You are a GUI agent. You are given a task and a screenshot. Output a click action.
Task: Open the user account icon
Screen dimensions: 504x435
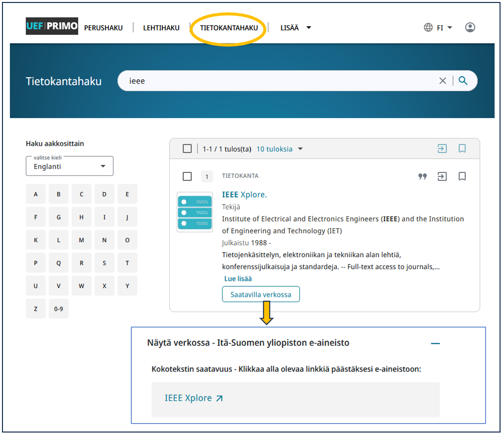(x=470, y=27)
